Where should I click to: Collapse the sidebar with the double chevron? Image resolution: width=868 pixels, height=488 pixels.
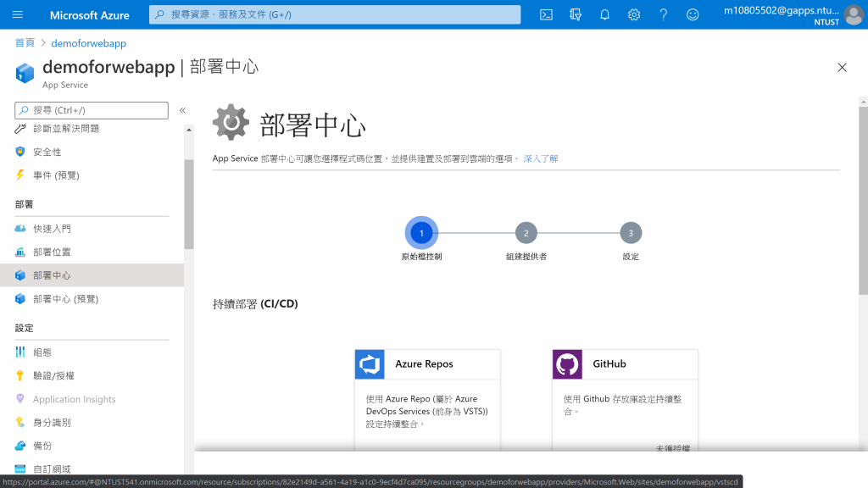[x=183, y=110]
